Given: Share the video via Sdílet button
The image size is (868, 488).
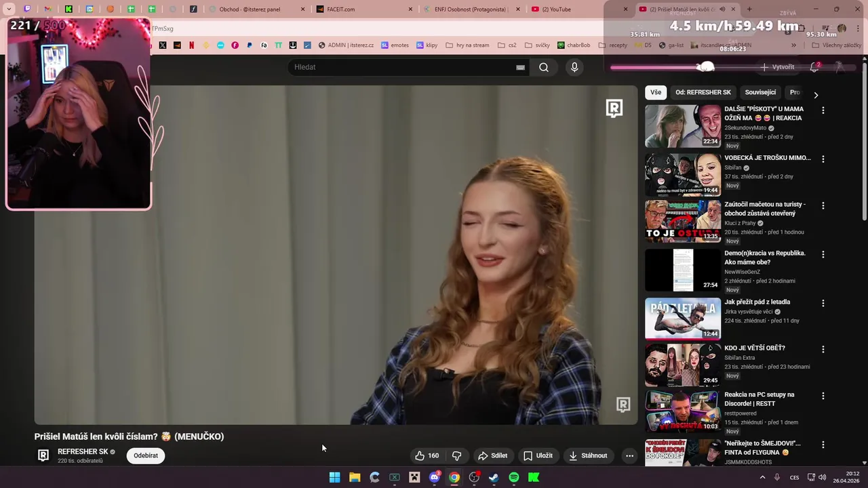Looking at the screenshot, I should (x=493, y=455).
